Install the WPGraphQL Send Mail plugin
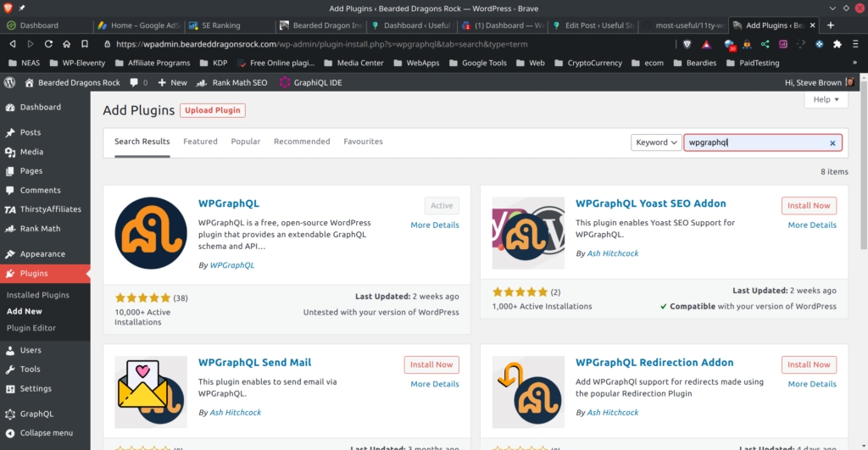Viewport: 868px width, 450px height. tap(431, 364)
